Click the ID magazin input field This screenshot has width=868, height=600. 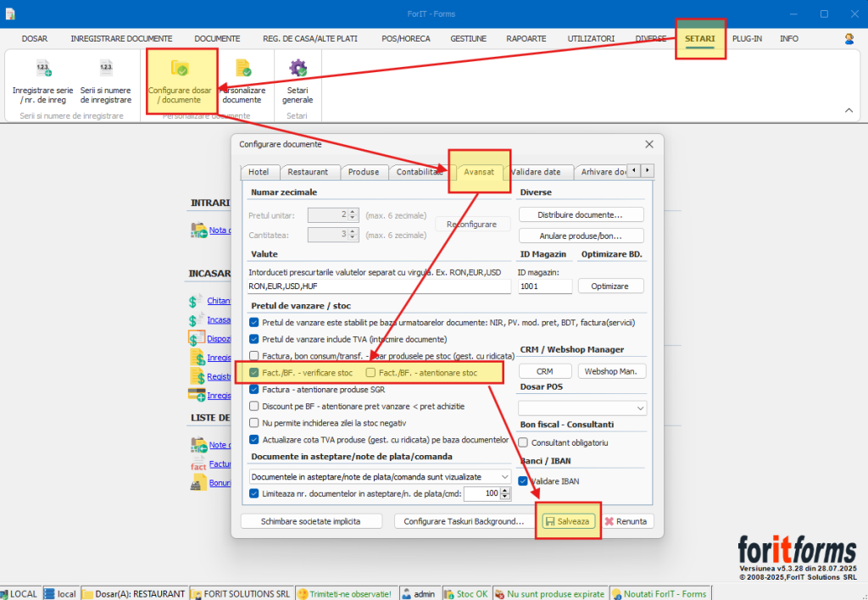[544, 286]
